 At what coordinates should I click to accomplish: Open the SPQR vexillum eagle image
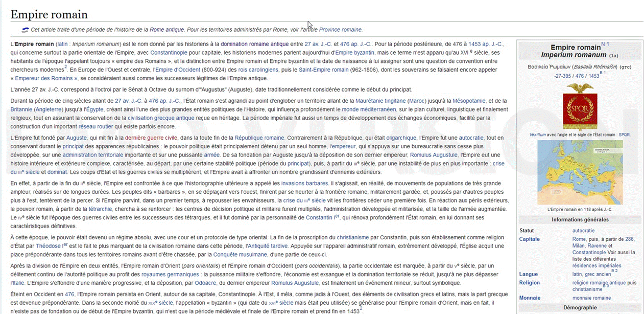[x=579, y=106]
